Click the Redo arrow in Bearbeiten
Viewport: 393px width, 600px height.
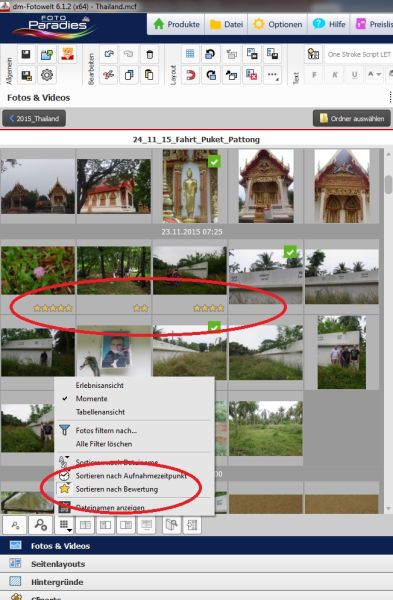(129, 54)
